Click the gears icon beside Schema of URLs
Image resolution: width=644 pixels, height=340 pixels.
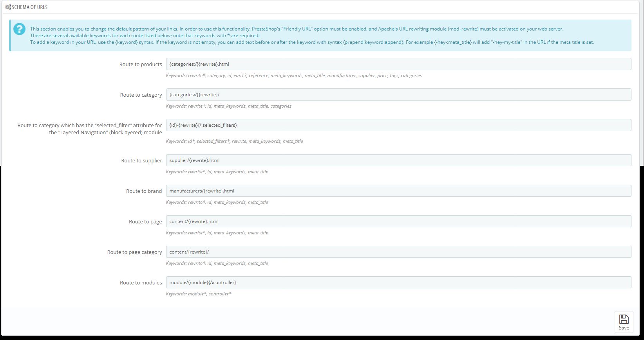pyautogui.click(x=8, y=7)
